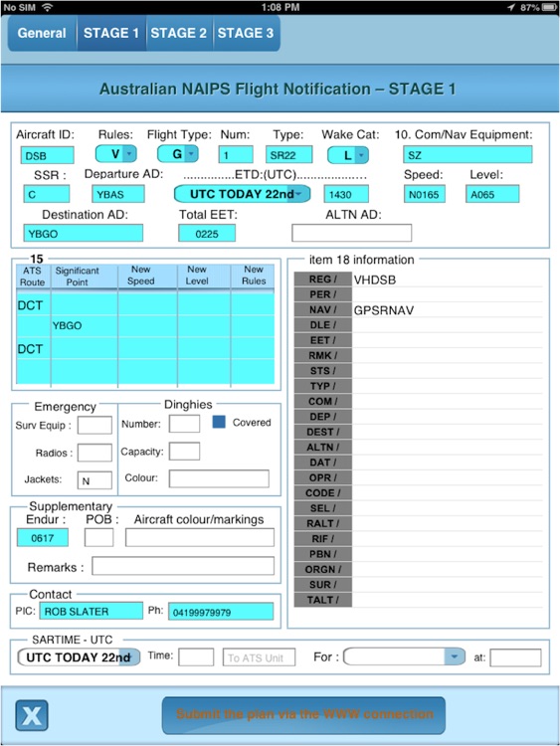Select the STS / item 18 label
Screen dimensions: 560x746
(323, 371)
